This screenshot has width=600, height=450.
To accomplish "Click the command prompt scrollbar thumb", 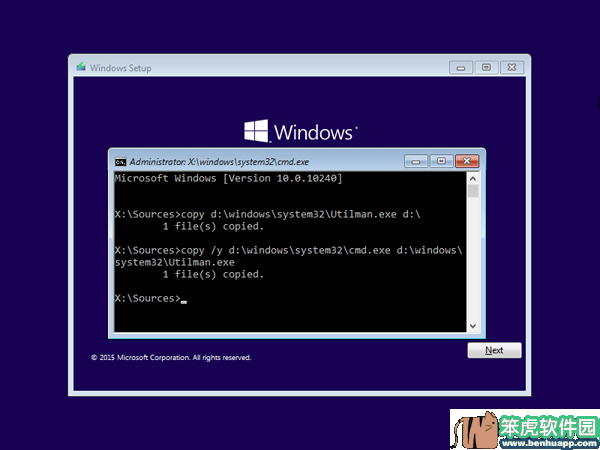I will pyautogui.click(x=473, y=191).
